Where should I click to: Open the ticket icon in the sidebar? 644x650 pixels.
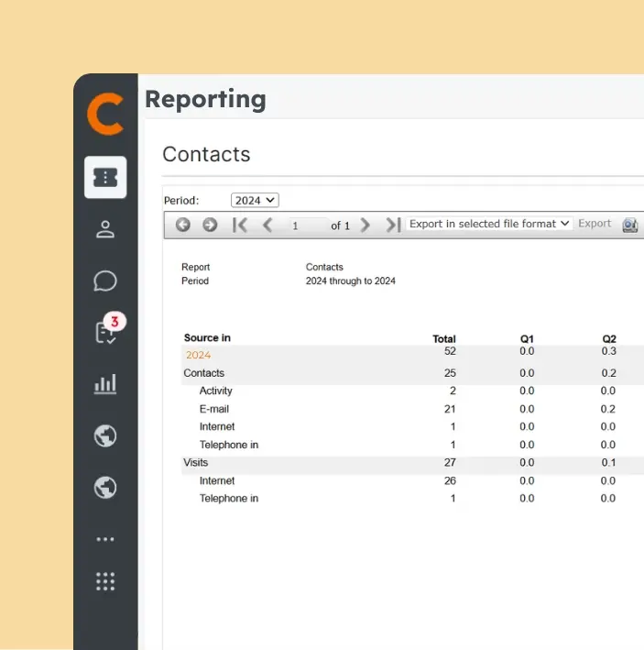[105, 178]
